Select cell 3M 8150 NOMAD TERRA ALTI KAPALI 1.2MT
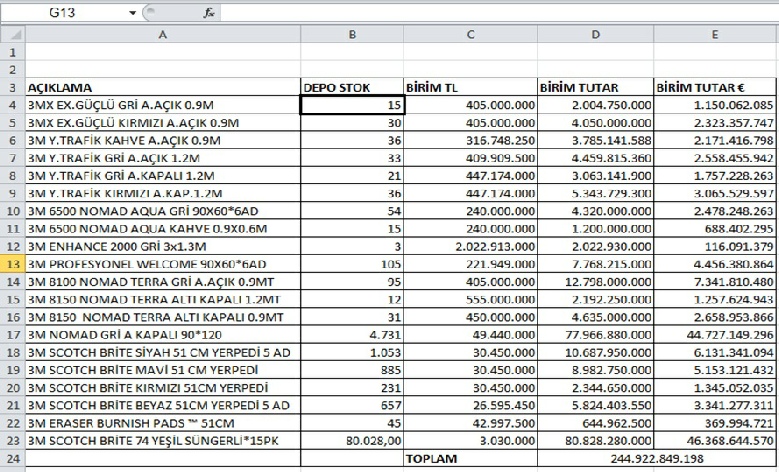 point(163,300)
